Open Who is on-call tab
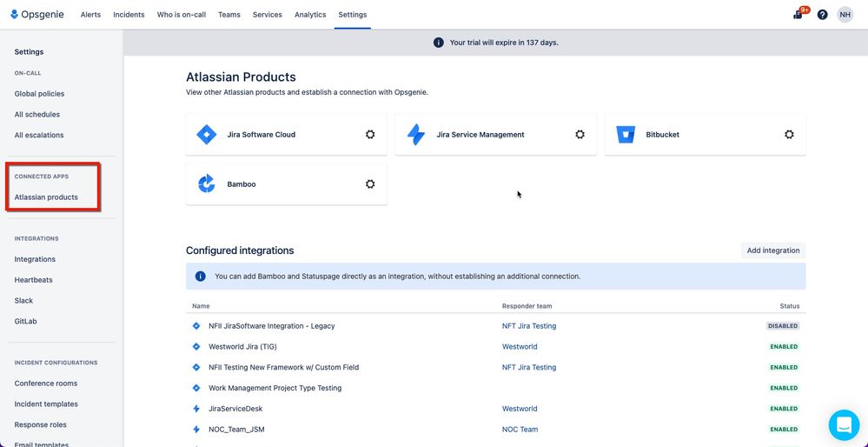 pos(181,15)
